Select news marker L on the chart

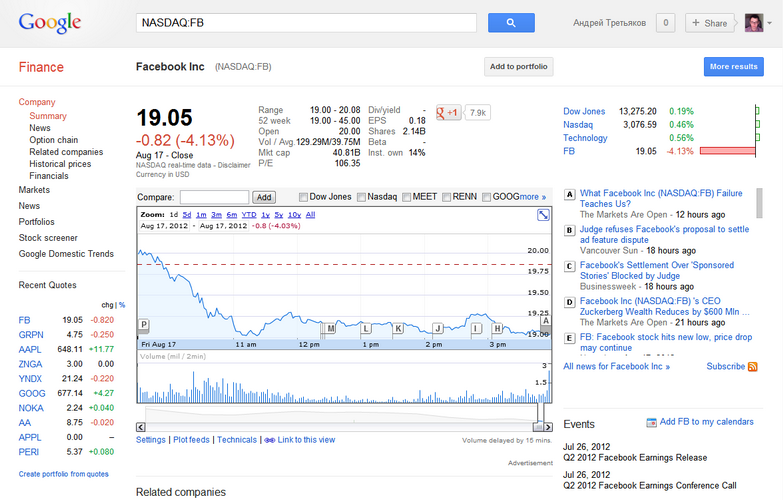click(x=366, y=328)
